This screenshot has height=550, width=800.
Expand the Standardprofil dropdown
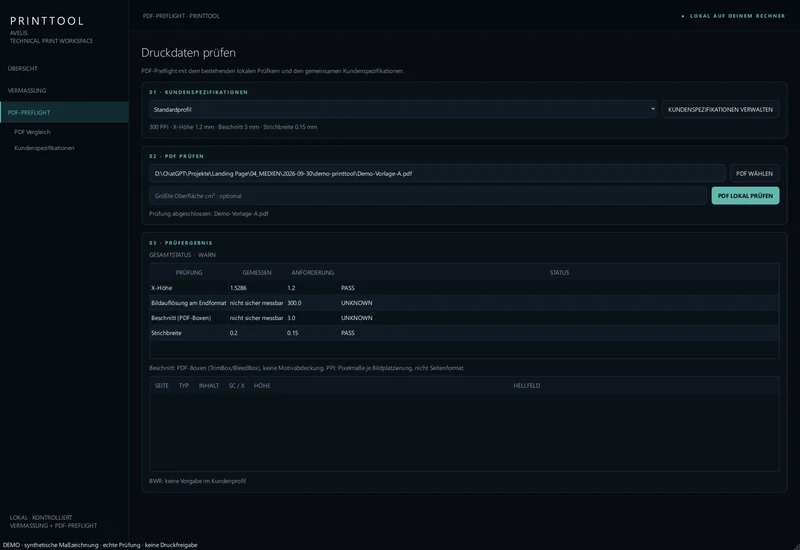coord(403,109)
